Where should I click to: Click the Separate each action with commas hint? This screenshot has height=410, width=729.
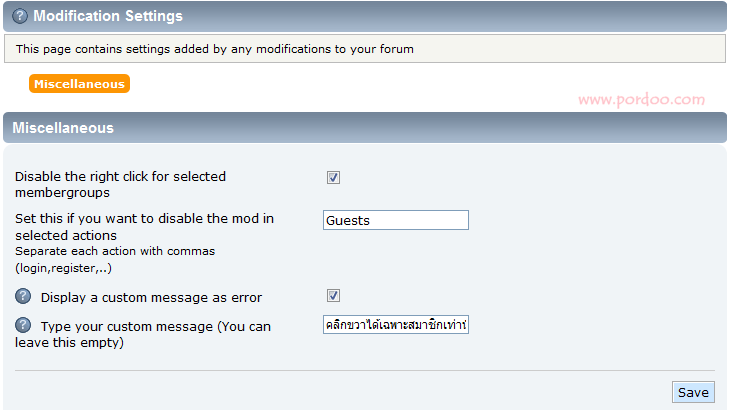pyautogui.click(x=115, y=251)
